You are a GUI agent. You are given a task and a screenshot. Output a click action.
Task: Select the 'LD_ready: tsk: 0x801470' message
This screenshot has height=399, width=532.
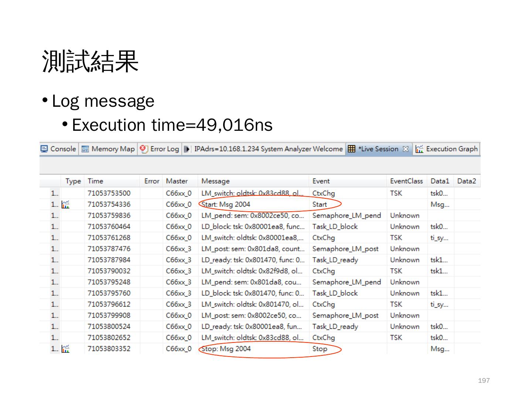coord(253,260)
